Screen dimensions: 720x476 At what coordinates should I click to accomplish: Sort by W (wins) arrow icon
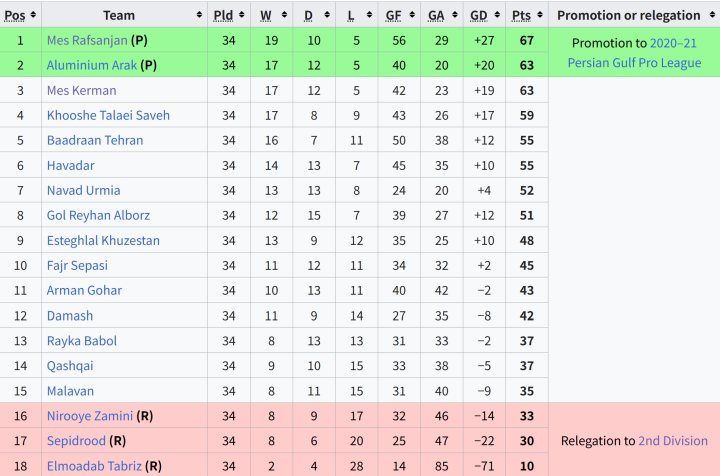[x=284, y=15]
